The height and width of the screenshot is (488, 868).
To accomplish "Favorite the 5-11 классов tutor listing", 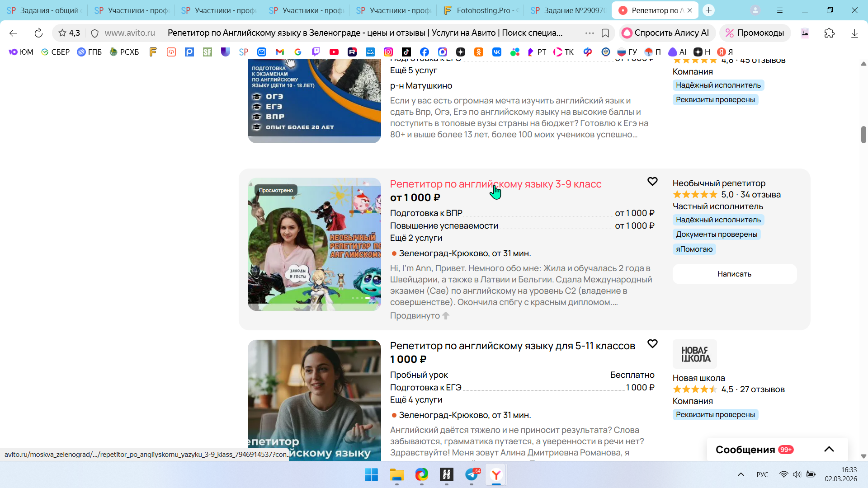I will (652, 344).
